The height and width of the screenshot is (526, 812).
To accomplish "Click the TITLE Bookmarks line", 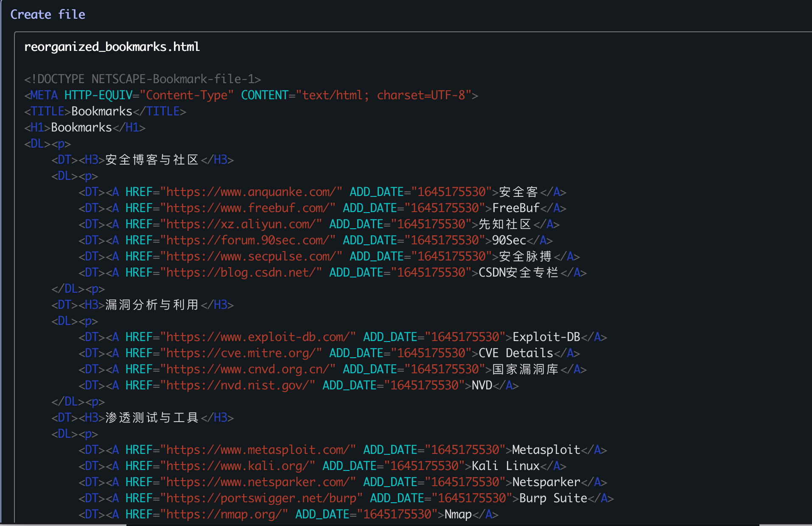I will [105, 111].
